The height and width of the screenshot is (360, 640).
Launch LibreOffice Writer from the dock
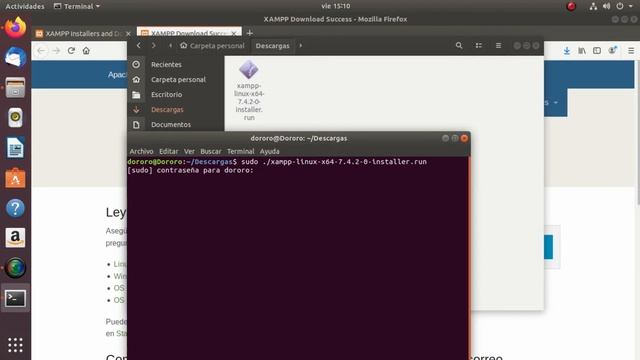(15, 148)
